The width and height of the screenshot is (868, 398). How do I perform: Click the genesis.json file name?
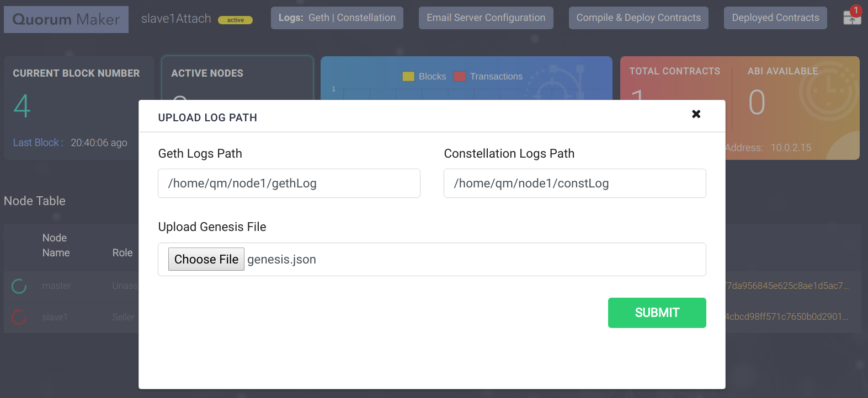coord(281,260)
